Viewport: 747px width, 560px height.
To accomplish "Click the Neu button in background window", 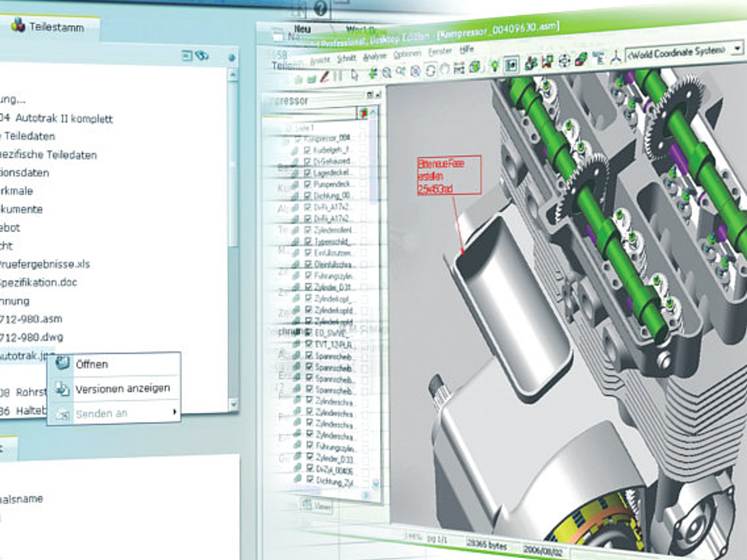I will pyautogui.click(x=302, y=29).
